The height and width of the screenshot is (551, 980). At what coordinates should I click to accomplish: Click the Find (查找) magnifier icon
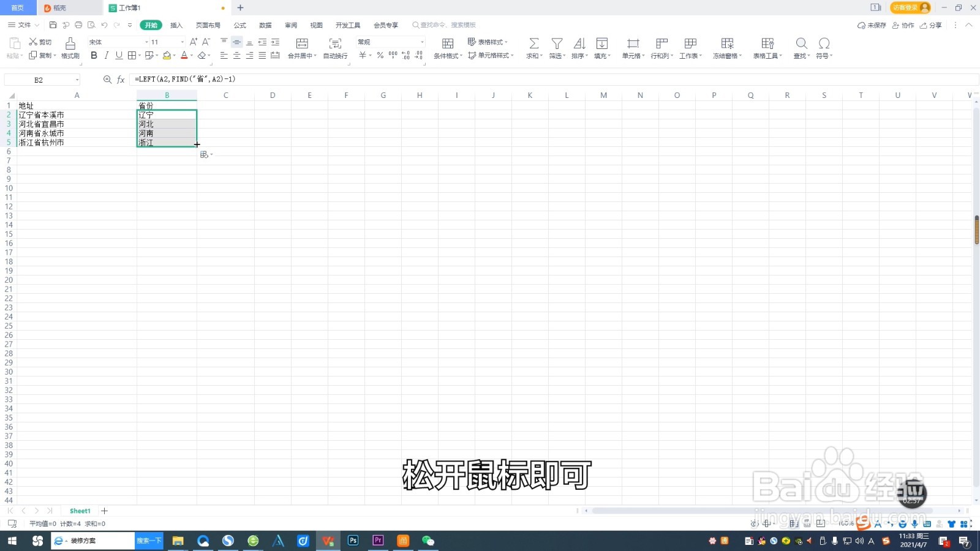pos(801,43)
